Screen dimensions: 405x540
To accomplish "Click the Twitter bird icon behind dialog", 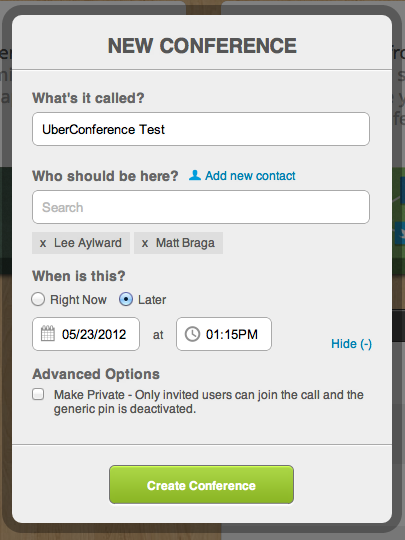I will click(x=401, y=233).
